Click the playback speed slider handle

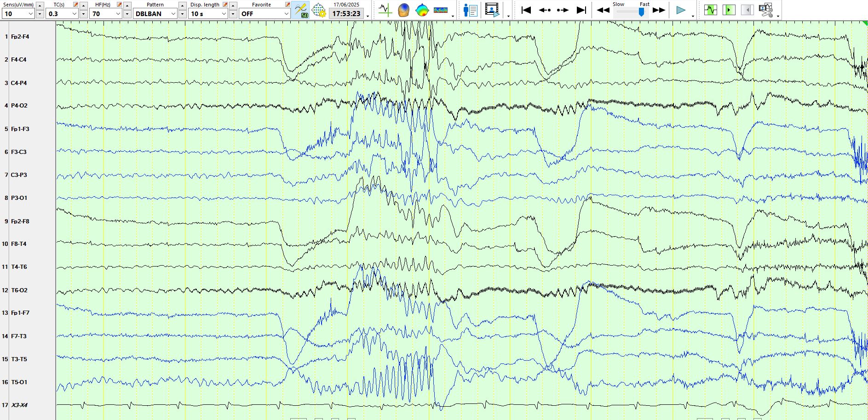coord(641,12)
